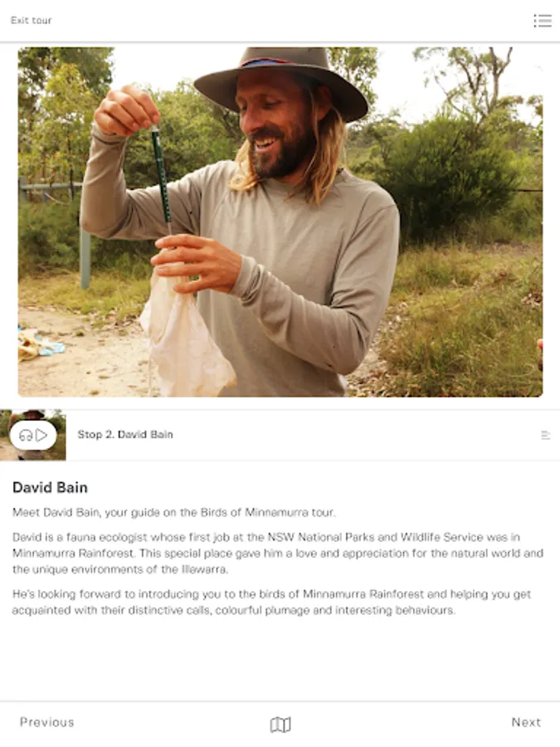
Task: Open the small audio thumbnail image
Action: (x=33, y=435)
